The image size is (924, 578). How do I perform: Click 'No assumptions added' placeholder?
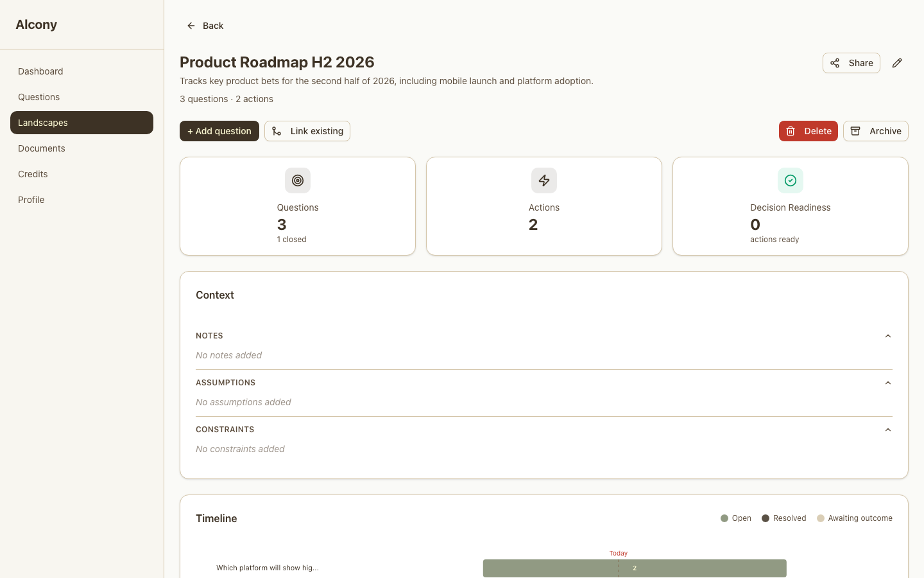(243, 402)
